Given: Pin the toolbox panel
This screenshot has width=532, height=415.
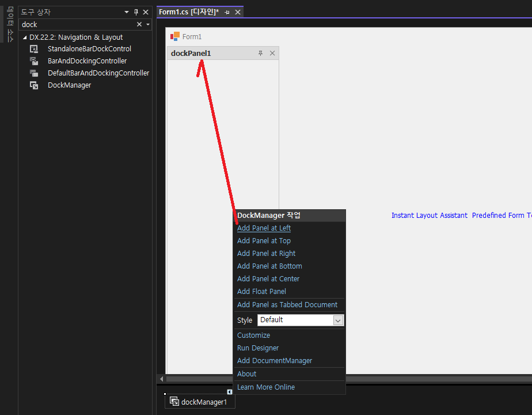Looking at the screenshot, I should pos(136,12).
